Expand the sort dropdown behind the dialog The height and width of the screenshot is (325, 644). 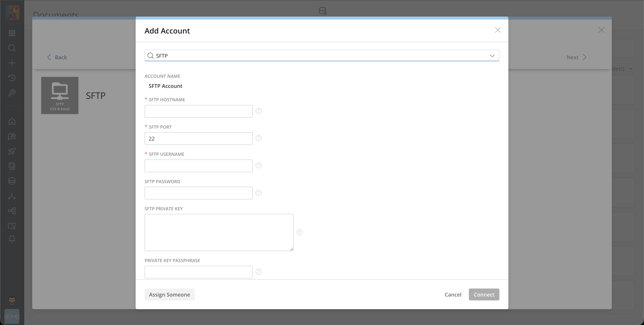pos(630,69)
